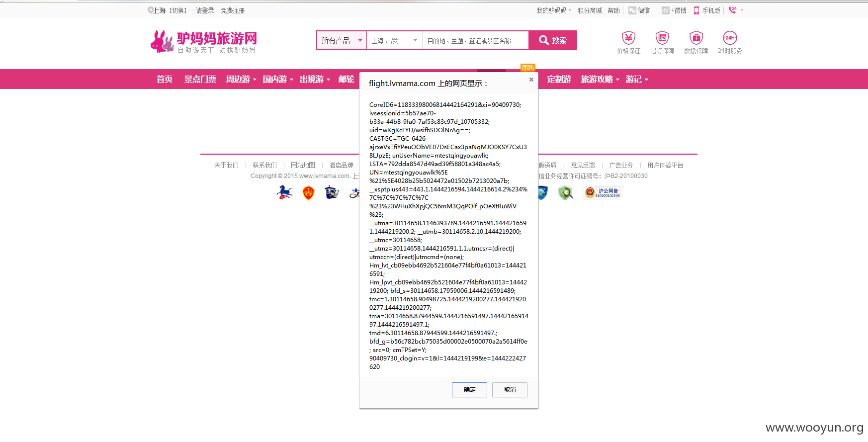Screen dimensions: 868x442
Task: Click the cookie text line starting CoreID6=
Action: coord(445,105)
